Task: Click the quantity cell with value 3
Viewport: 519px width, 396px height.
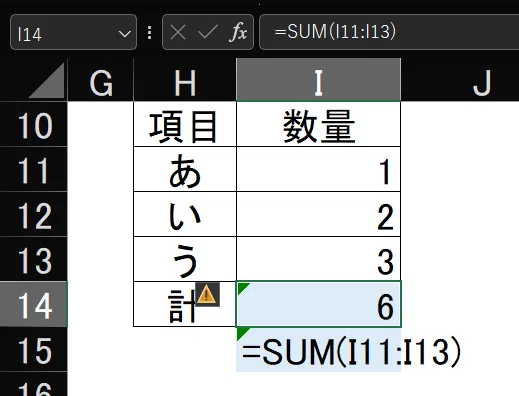Action: point(319,259)
